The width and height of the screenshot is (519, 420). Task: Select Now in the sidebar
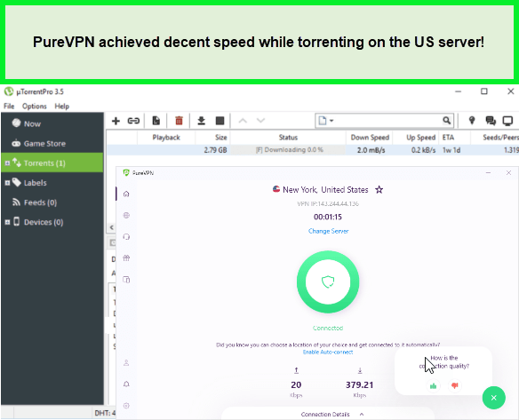pyautogui.click(x=52, y=123)
